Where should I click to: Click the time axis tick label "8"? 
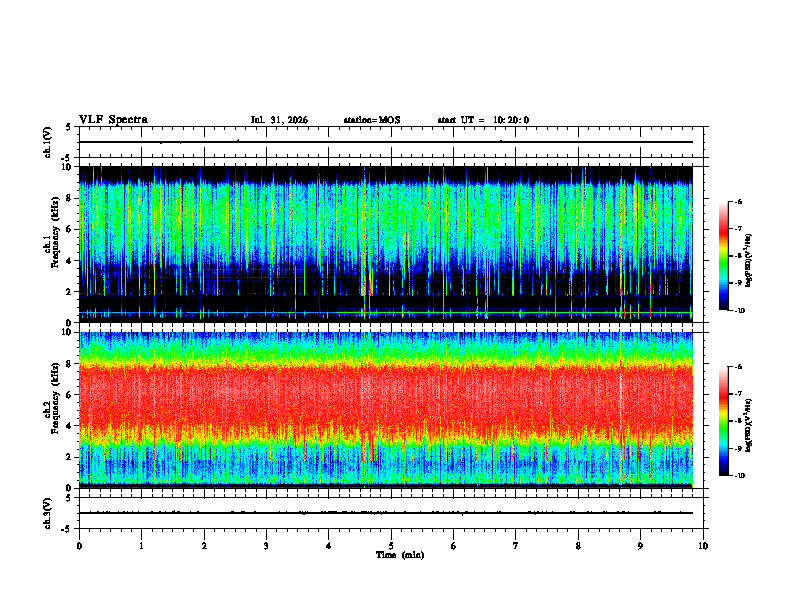[578, 546]
